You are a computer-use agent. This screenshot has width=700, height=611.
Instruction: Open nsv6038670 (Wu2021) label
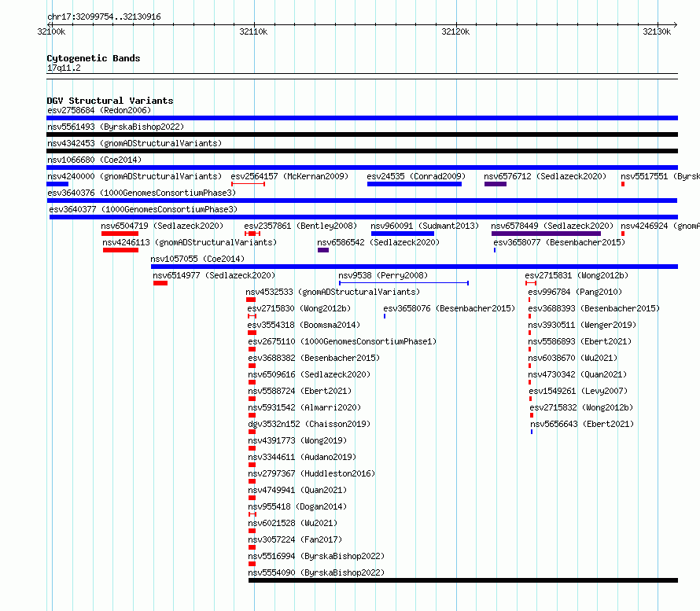[573, 358]
